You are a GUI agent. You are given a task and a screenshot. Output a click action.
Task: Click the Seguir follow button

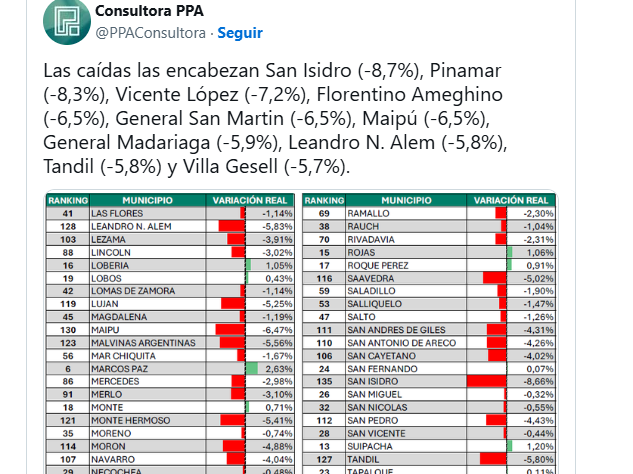coord(240,33)
